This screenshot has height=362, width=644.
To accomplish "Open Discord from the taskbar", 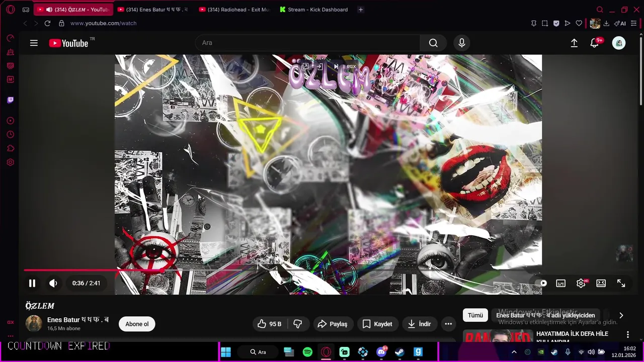I will point(381,352).
